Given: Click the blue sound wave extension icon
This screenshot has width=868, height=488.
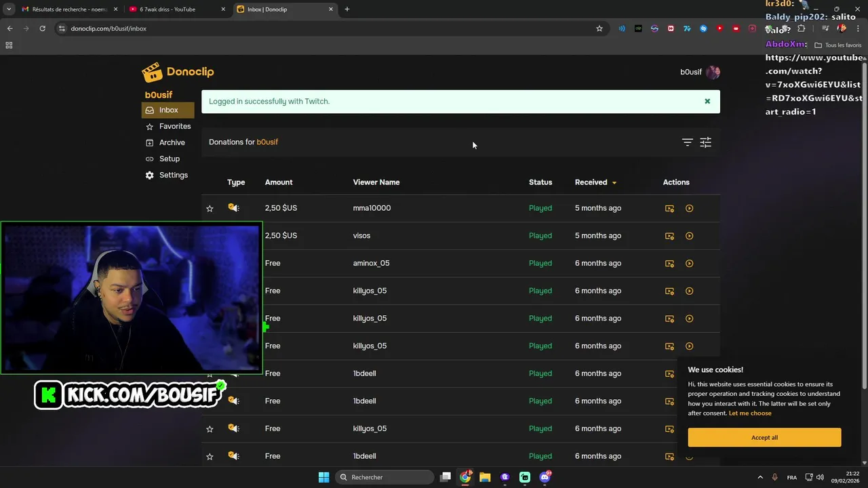Looking at the screenshot, I should point(622,28).
